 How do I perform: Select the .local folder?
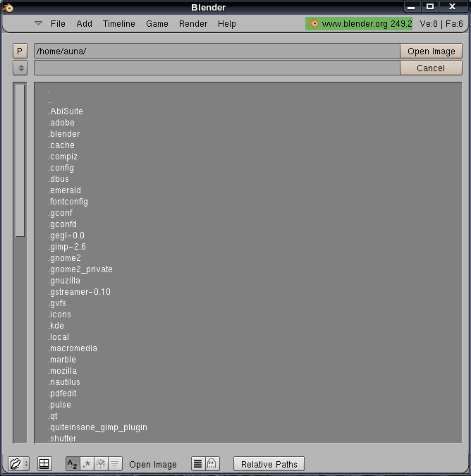pyautogui.click(x=59, y=336)
